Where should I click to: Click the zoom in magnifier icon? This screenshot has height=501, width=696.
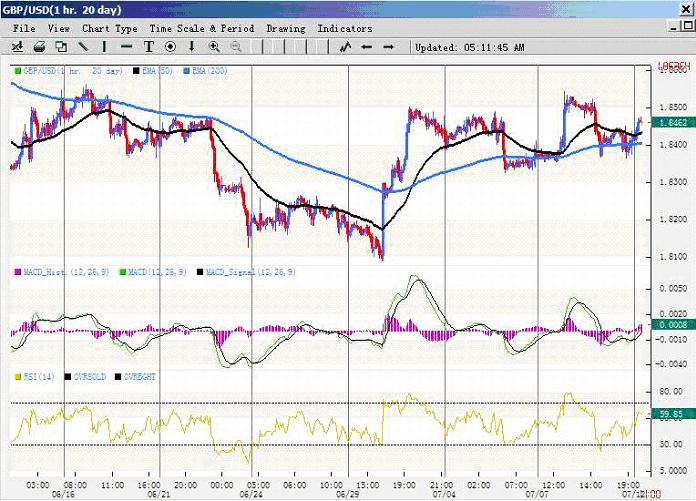(x=214, y=47)
